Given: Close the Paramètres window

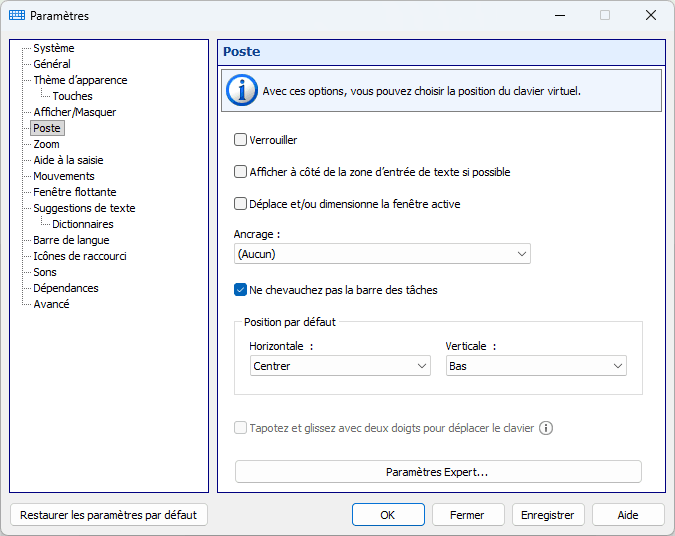Looking at the screenshot, I should click(651, 15).
